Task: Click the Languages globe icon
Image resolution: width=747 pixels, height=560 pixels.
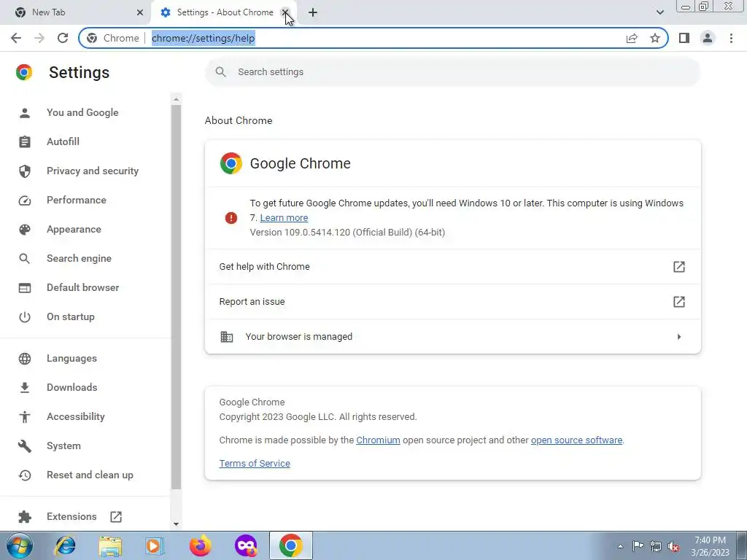Action: pyautogui.click(x=25, y=359)
